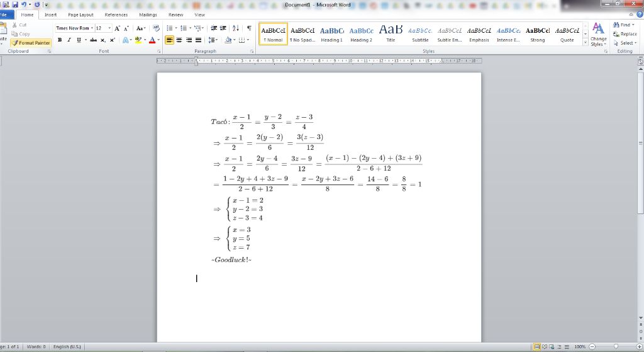Align text right

click(x=189, y=40)
